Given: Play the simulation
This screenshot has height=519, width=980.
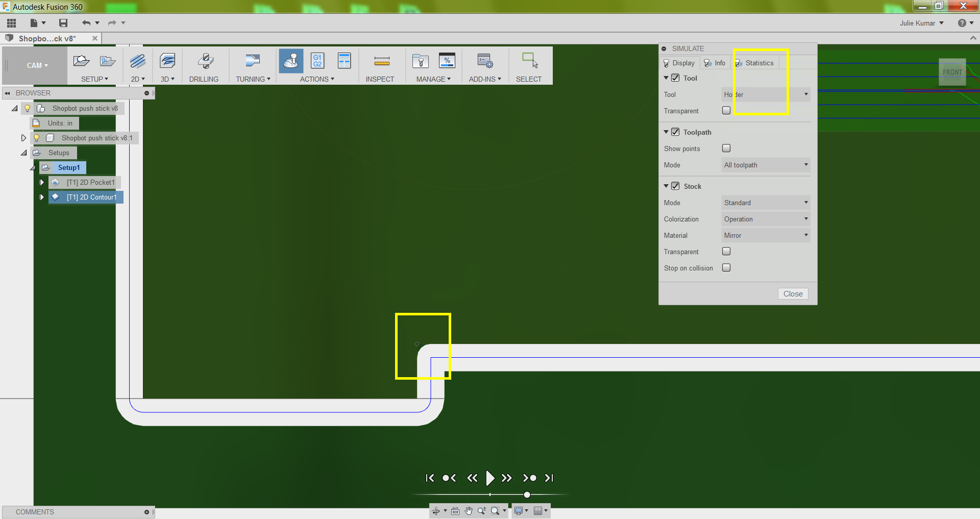Looking at the screenshot, I should pos(490,478).
